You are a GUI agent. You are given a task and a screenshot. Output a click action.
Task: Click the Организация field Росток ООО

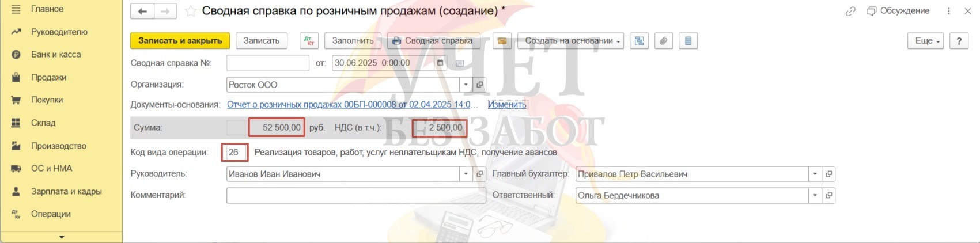pos(344,85)
